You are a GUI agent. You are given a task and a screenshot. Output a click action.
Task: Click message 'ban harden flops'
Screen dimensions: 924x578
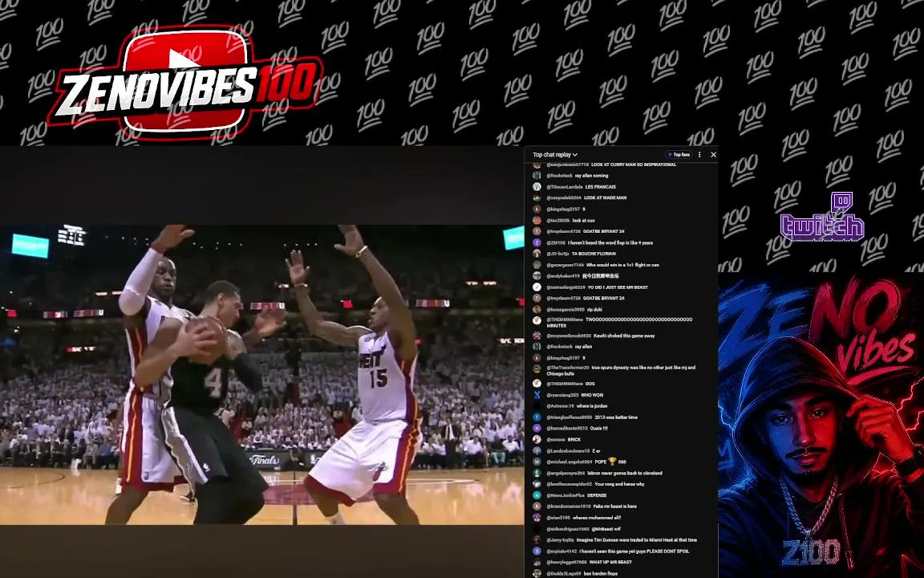coord(600,573)
